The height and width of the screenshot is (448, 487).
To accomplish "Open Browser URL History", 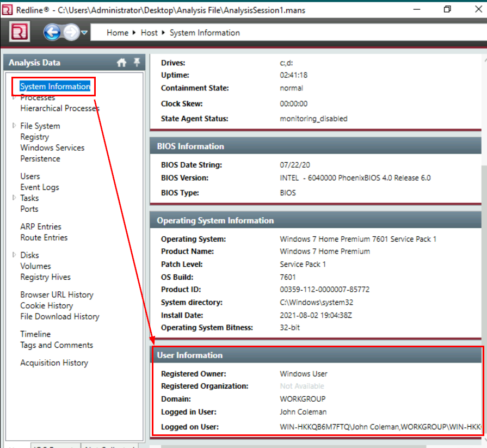I will [x=57, y=294].
